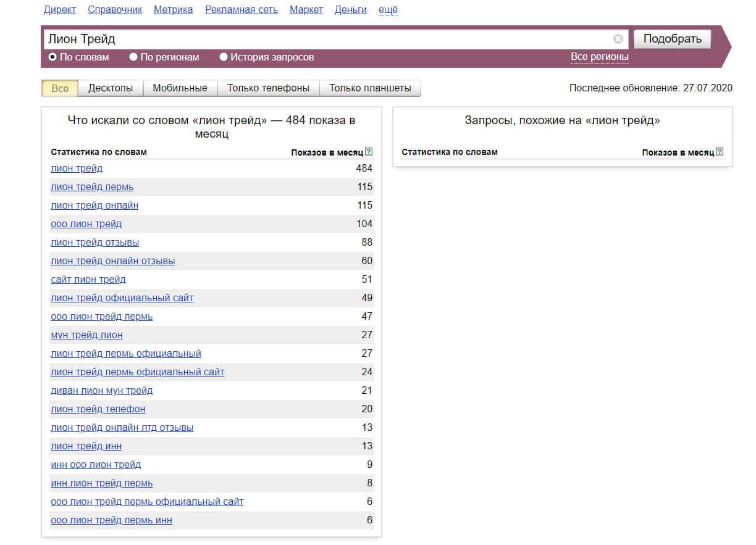The height and width of the screenshot is (545, 756).
Task: Click help icon in similar queries header
Action: point(719,152)
